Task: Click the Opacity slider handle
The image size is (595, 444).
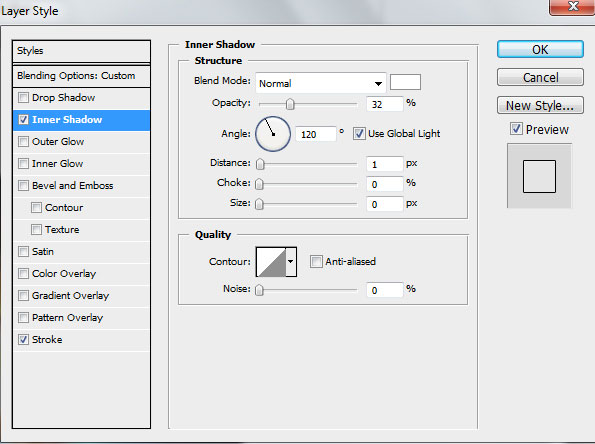Action: pyautogui.click(x=290, y=104)
